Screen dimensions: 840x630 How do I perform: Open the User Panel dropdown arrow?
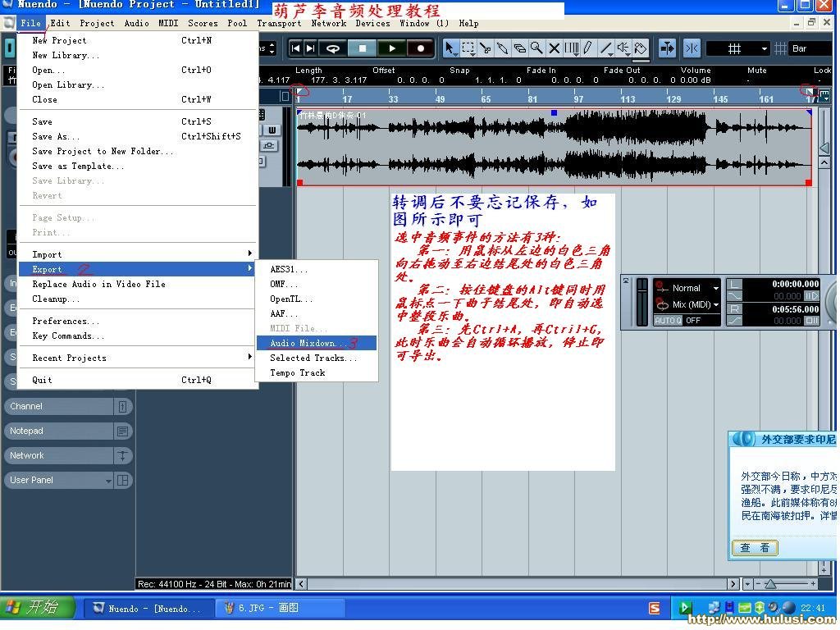(108, 481)
